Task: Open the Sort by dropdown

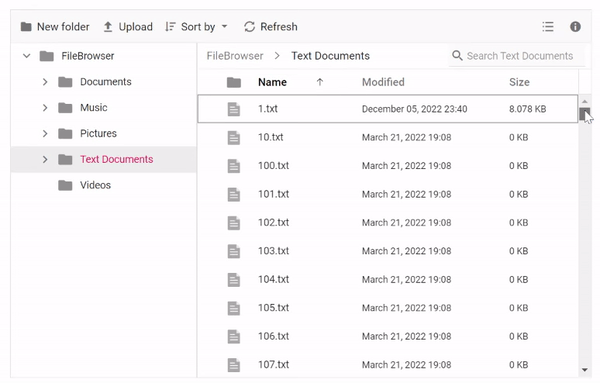Action: pyautogui.click(x=196, y=27)
